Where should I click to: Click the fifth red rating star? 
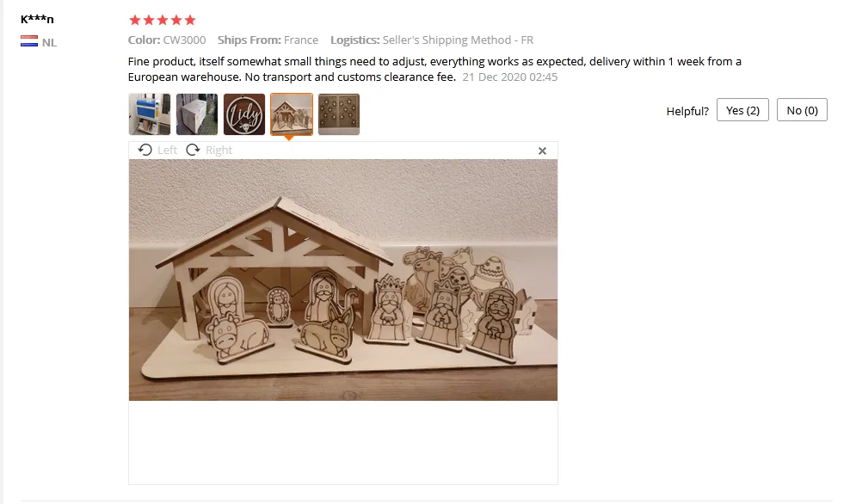pyautogui.click(x=190, y=20)
